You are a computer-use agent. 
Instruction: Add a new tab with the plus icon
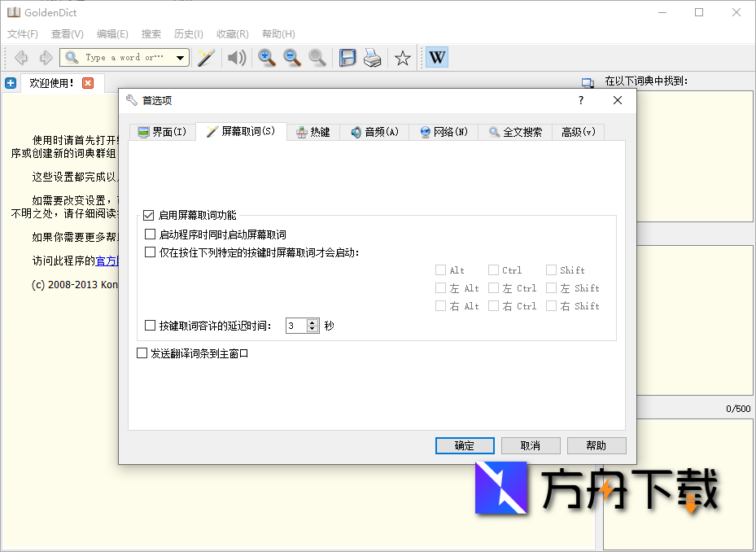pos(11,82)
